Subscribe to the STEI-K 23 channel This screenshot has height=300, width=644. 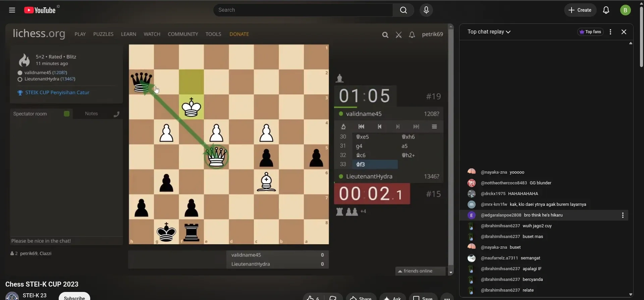pyautogui.click(x=74, y=297)
